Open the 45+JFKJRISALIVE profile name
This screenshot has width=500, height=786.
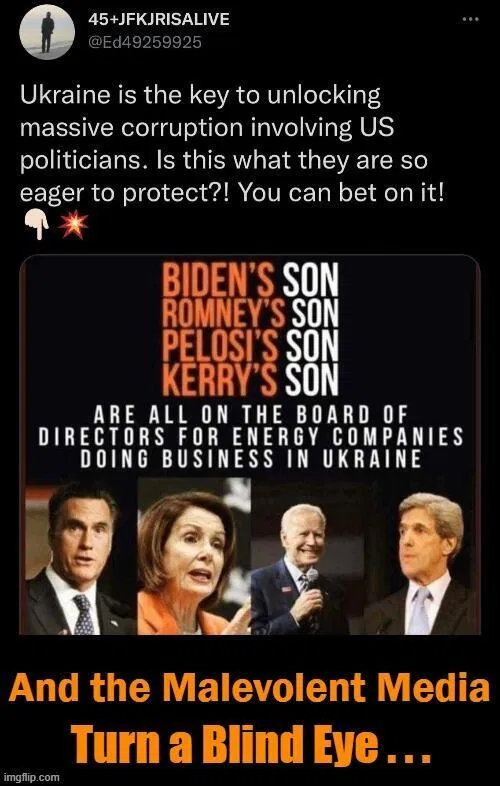(158, 20)
